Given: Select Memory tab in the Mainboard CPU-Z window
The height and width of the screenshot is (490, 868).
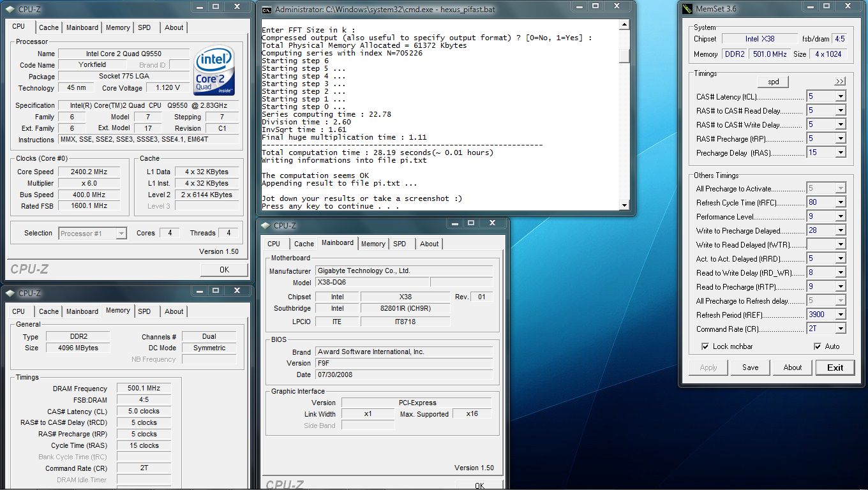Looking at the screenshot, I should [373, 244].
